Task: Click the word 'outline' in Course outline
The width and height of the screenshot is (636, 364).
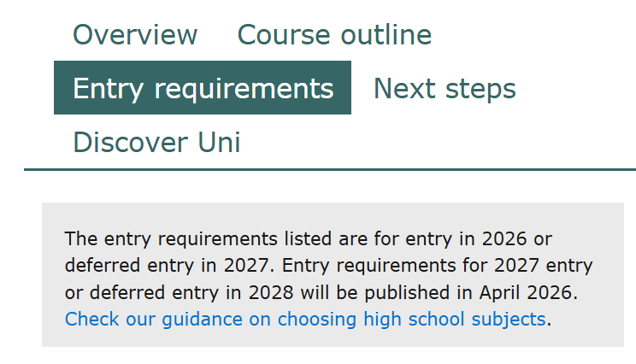Action: tap(386, 35)
